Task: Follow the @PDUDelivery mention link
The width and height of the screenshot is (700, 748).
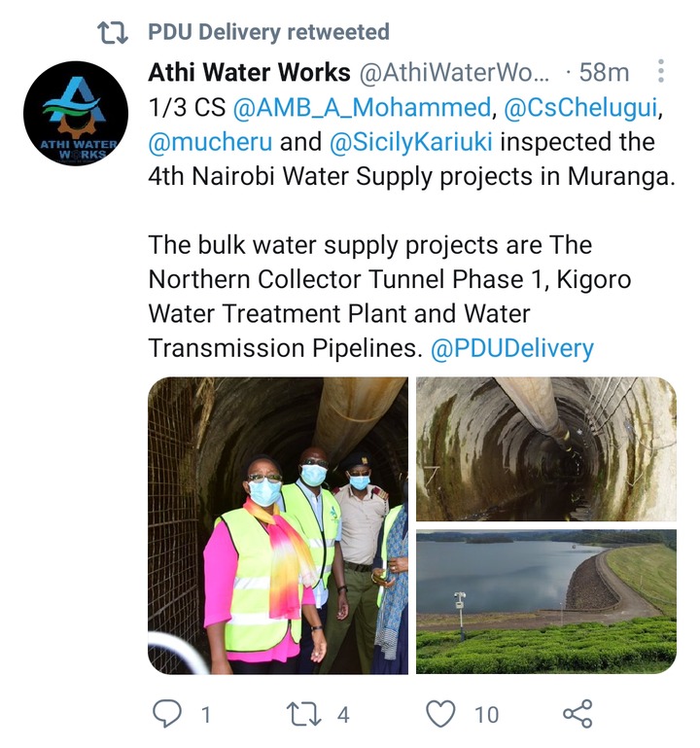Action: coord(512,348)
